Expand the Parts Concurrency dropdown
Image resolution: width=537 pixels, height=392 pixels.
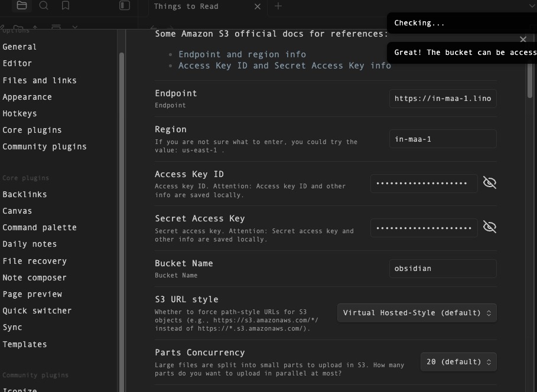(x=458, y=361)
